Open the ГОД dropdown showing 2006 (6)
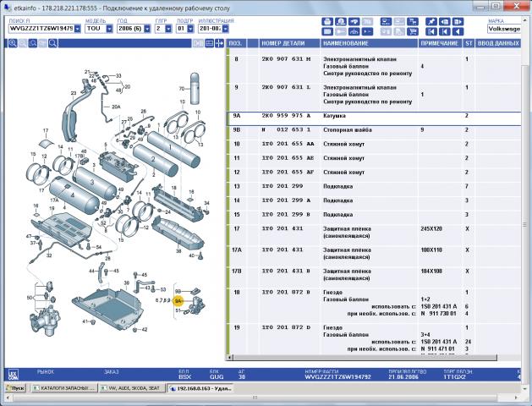 pos(147,29)
